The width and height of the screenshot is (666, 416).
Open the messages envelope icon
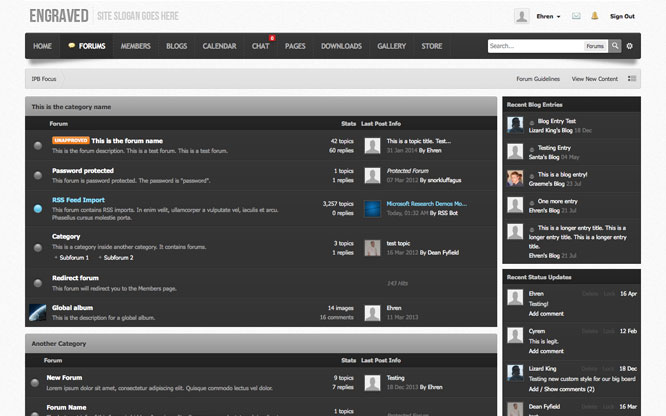pos(578,16)
